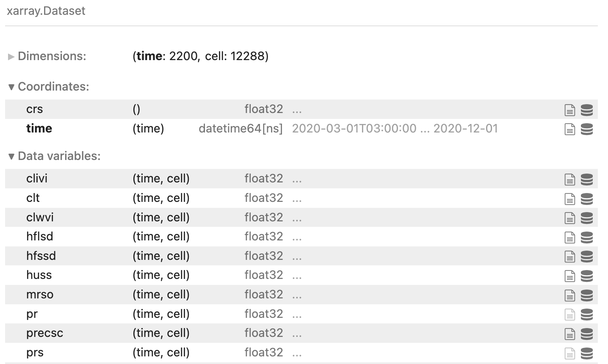Viewport: 608px width, 364px height.
Task: Show data repr icon for crs
Action: (586, 110)
